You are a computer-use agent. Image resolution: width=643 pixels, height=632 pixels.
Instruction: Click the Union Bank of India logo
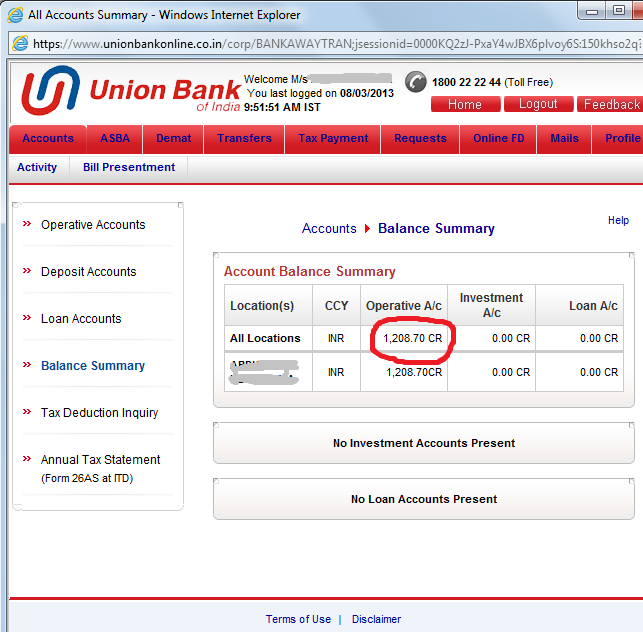click(x=131, y=90)
